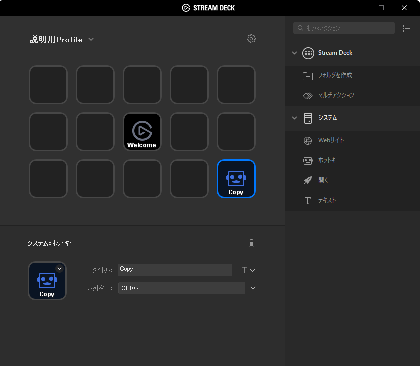
Task: Collapse the システム category chevron
Action: [294, 118]
